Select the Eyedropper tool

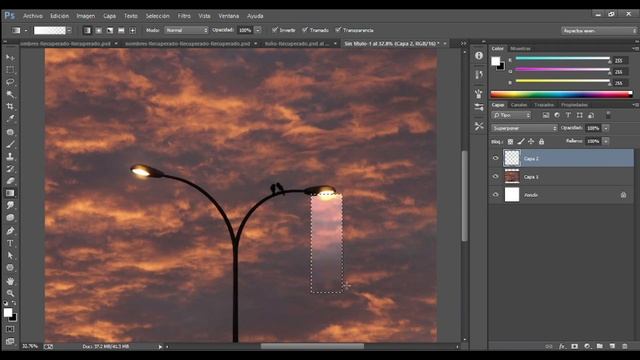point(10,119)
